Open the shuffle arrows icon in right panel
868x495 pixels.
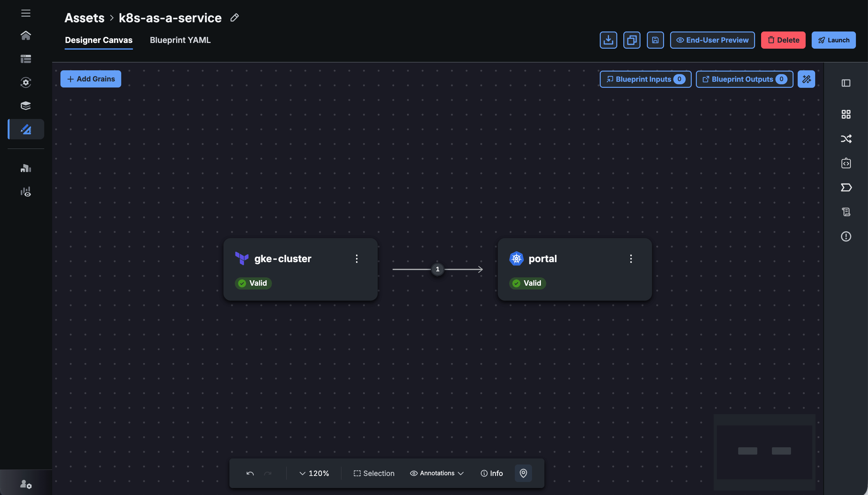(x=846, y=139)
